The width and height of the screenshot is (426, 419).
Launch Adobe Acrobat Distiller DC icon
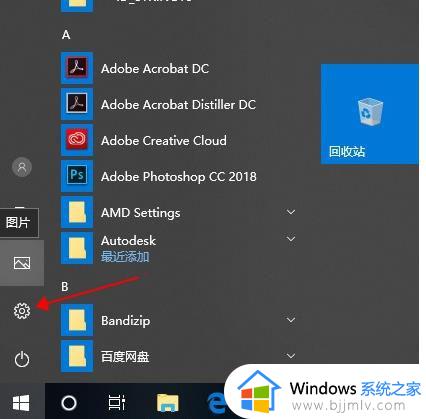tap(77, 104)
